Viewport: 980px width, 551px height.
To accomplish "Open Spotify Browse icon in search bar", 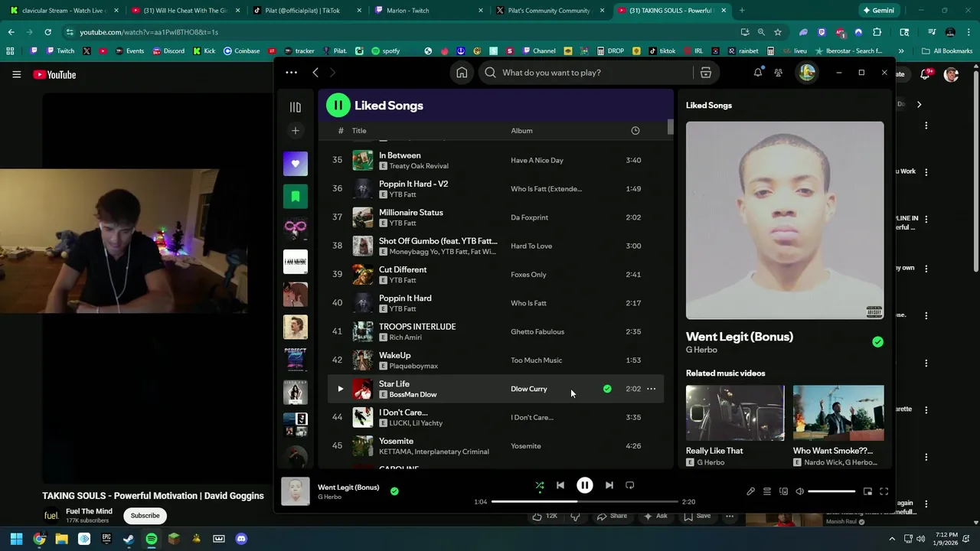I will coord(706,73).
